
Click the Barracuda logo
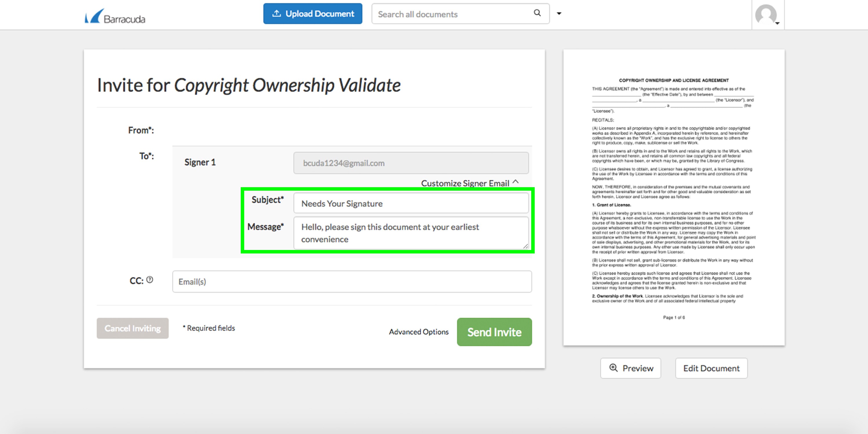click(x=115, y=16)
